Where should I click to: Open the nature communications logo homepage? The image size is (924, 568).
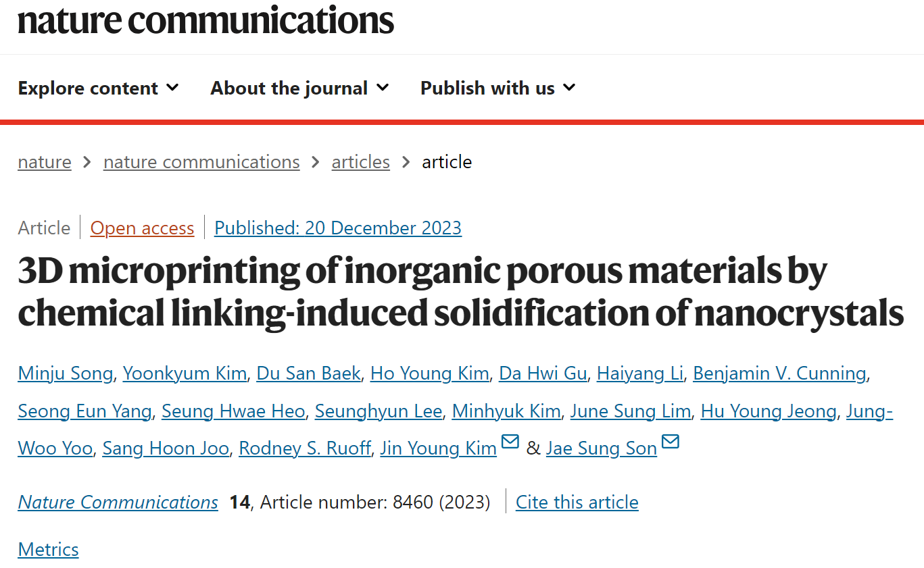pos(205,20)
